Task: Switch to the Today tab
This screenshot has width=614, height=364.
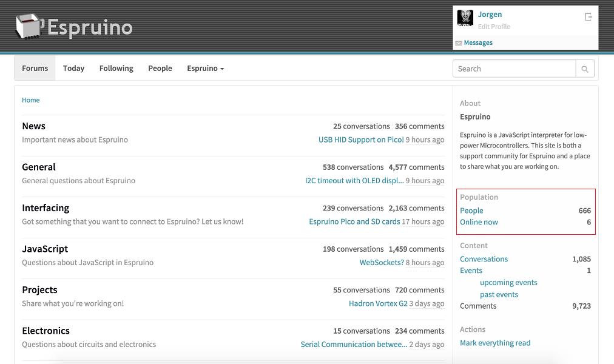Action: pyautogui.click(x=73, y=68)
